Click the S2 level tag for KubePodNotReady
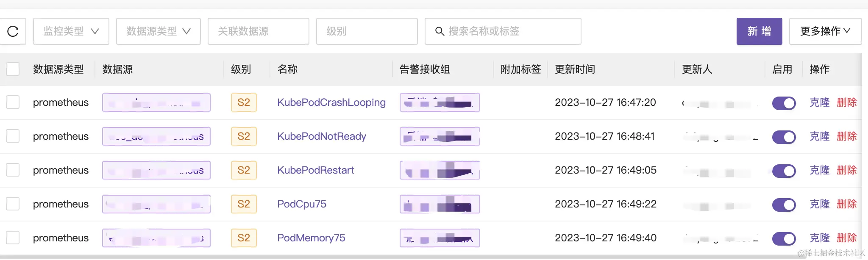 tap(244, 136)
